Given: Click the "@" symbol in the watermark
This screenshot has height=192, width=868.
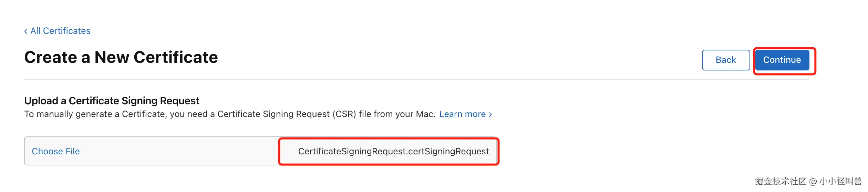Looking at the screenshot, I should 813,182.
